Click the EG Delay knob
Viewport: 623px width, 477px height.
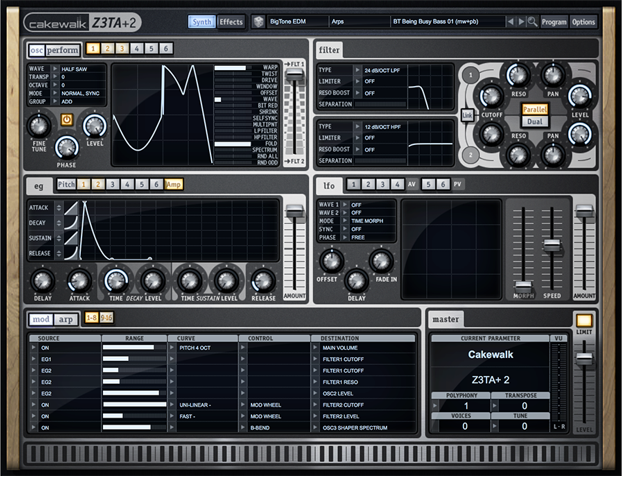(x=43, y=280)
